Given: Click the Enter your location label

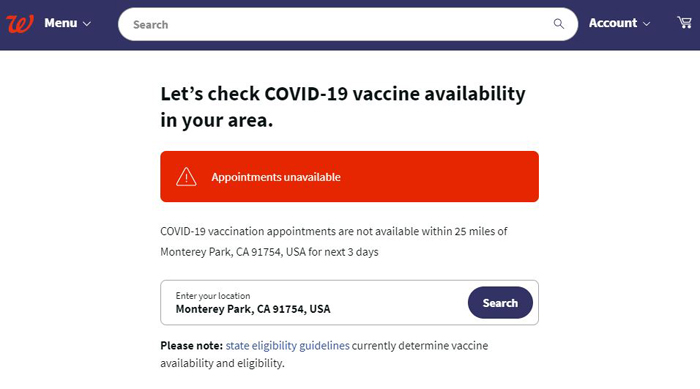Looking at the screenshot, I should point(212,296).
